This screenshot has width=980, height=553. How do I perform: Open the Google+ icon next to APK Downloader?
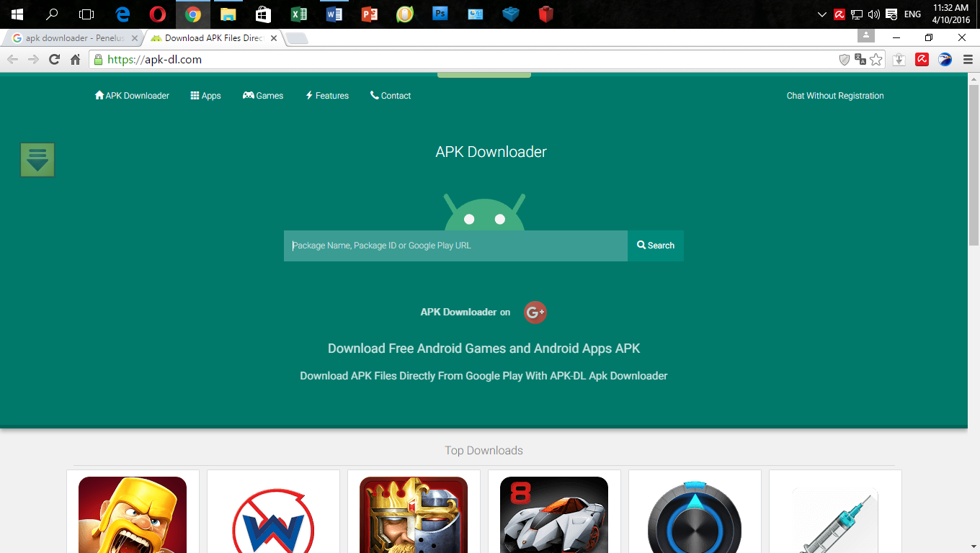(x=535, y=312)
